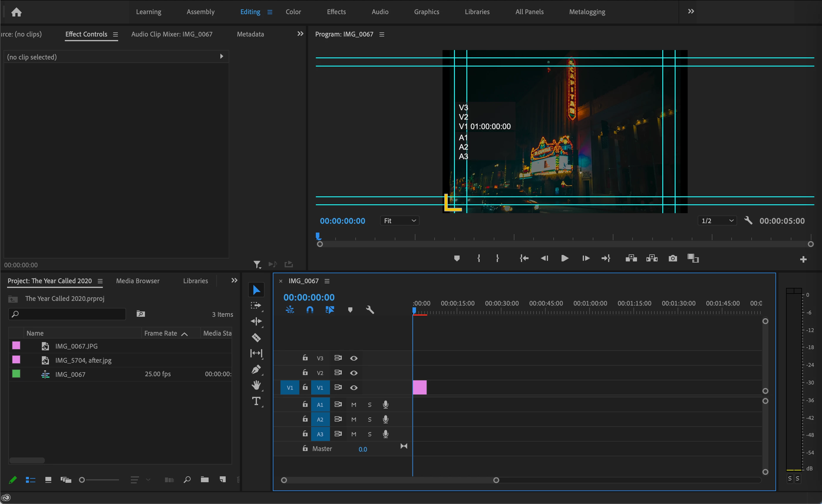This screenshot has width=822, height=504.
Task: Click the Export Frame camera icon
Action: point(673,258)
